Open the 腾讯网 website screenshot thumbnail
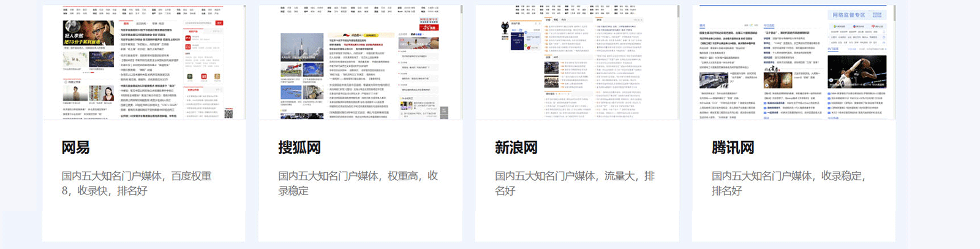980x249 pixels. (x=794, y=62)
